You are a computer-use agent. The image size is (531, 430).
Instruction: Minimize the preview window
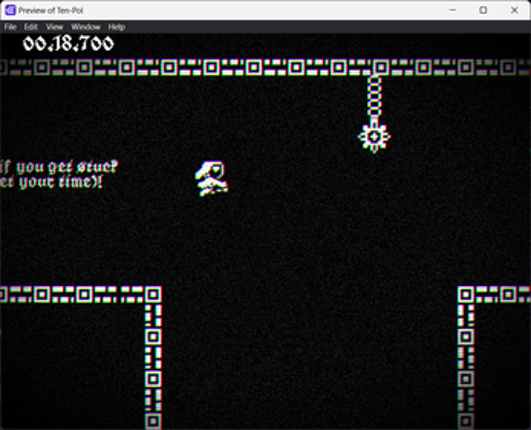(452, 10)
